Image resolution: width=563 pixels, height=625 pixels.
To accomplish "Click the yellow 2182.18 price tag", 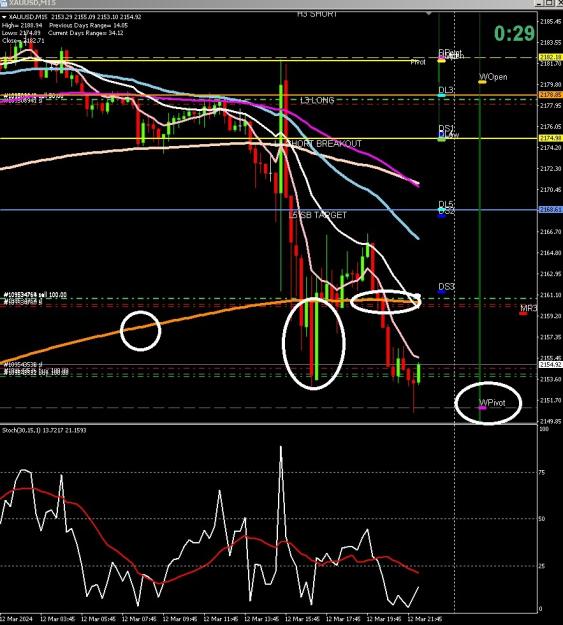I will tap(550, 57).
